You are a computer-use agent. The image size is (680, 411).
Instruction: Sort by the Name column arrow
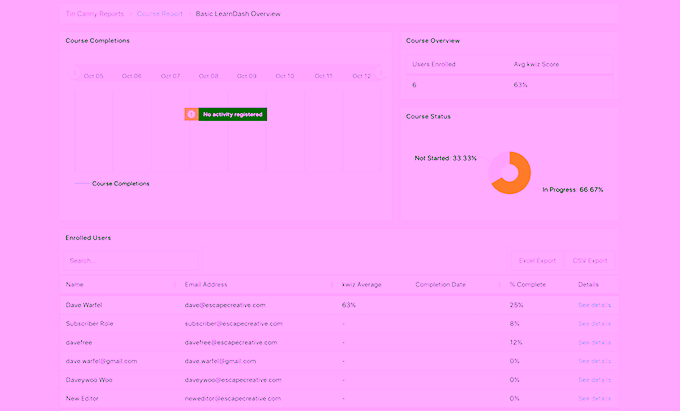[175, 285]
